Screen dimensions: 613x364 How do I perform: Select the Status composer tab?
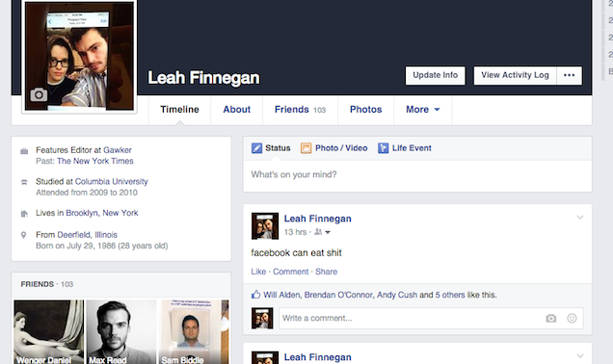coord(271,148)
